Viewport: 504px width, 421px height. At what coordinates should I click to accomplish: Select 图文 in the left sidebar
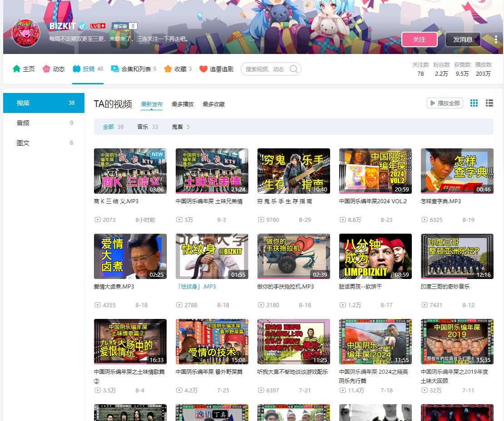[23, 143]
